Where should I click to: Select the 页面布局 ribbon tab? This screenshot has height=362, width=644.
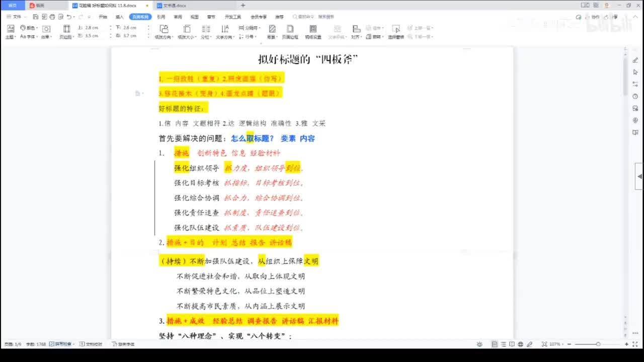(x=140, y=17)
